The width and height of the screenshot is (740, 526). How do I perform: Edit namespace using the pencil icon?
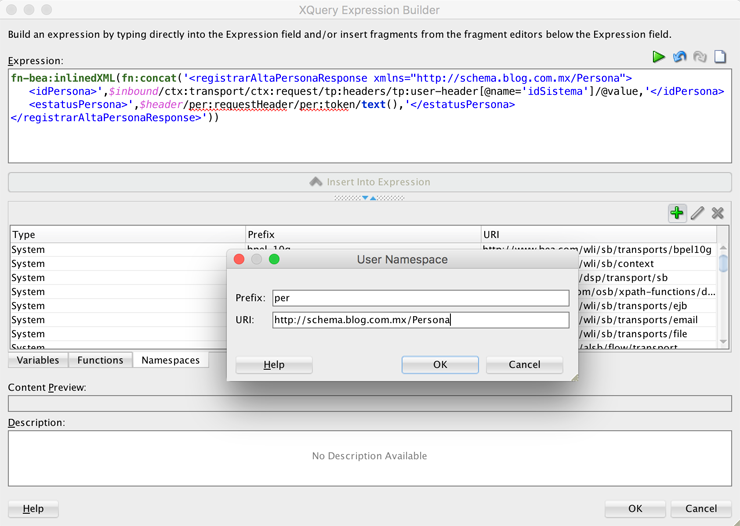tap(698, 213)
